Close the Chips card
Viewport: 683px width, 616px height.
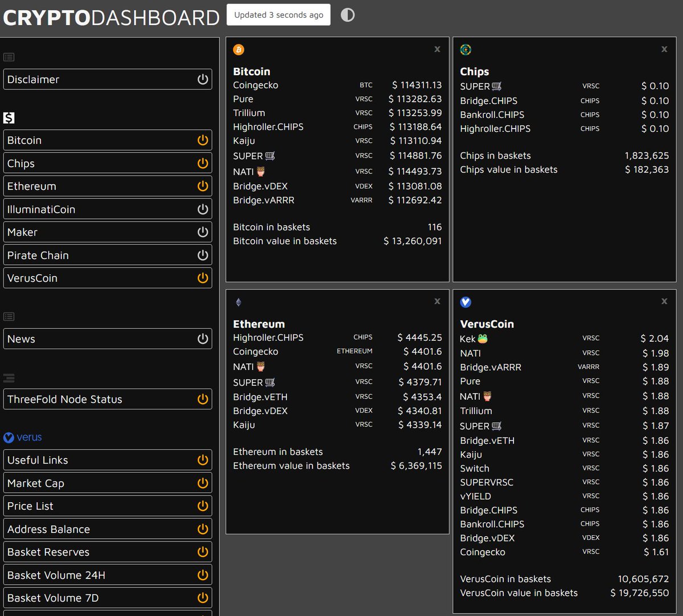664,49
